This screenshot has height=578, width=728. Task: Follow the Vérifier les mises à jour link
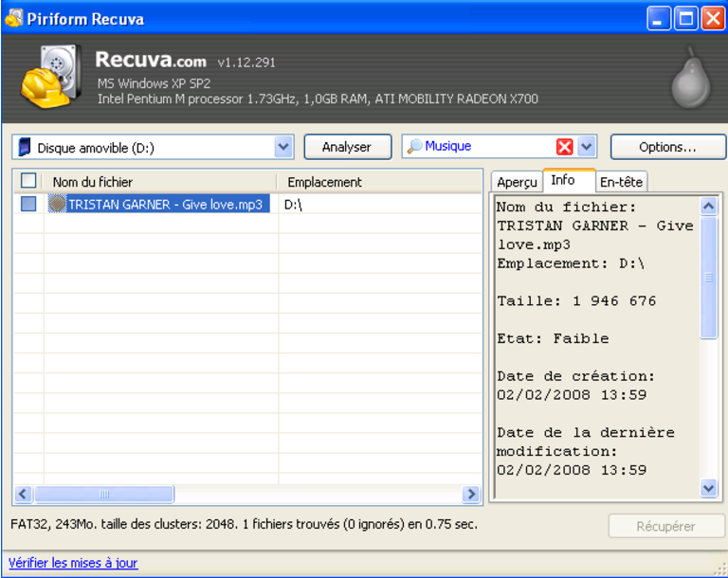73,563
